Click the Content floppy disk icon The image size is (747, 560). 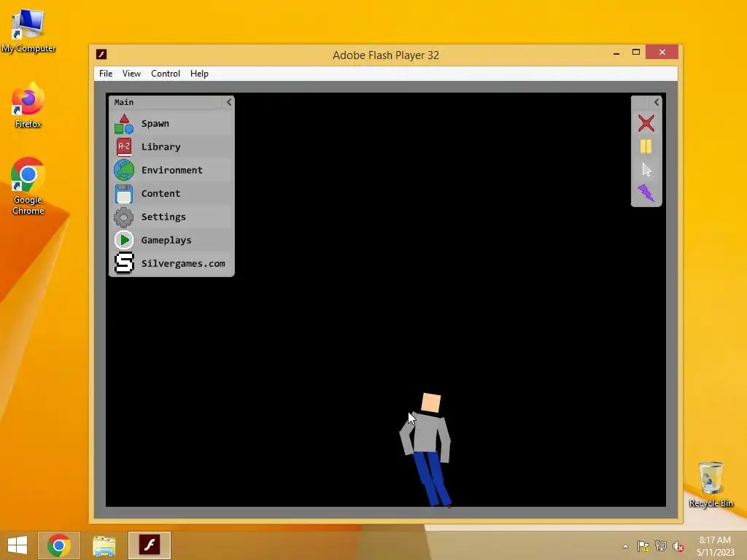(124, 193)
